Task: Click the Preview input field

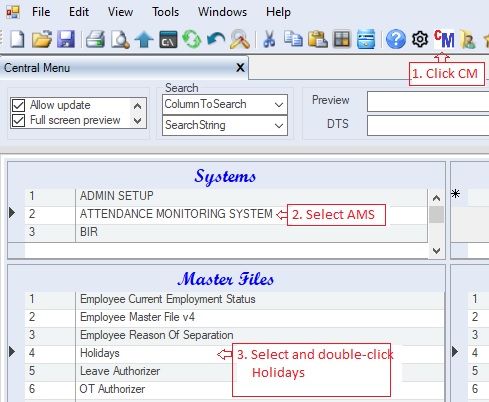Action: [x=428, y=102]
